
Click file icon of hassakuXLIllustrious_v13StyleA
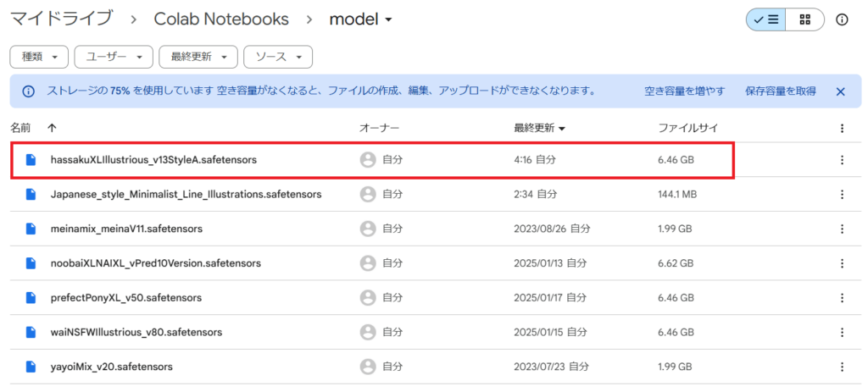[31, 160]
